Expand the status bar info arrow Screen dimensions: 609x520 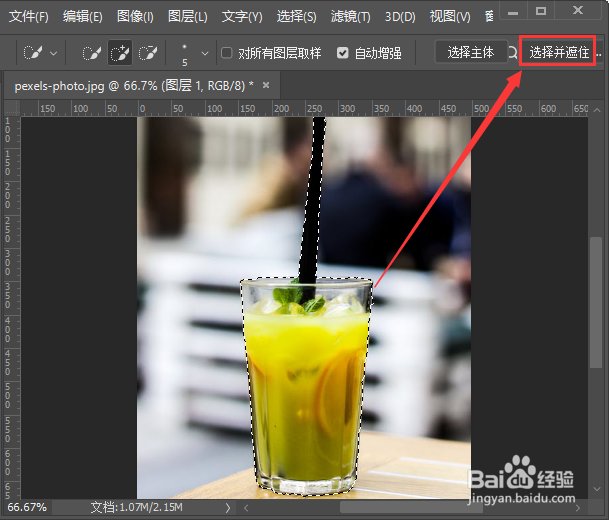pos(228,508)
